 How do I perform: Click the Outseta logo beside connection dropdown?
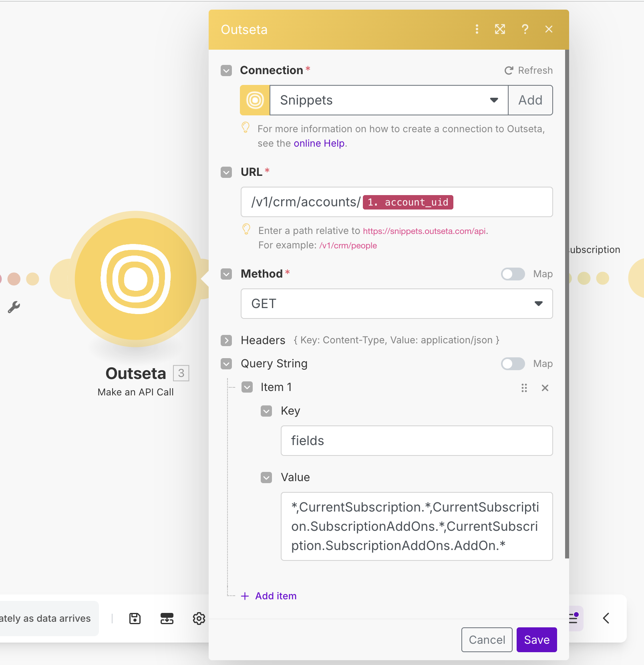255,100
